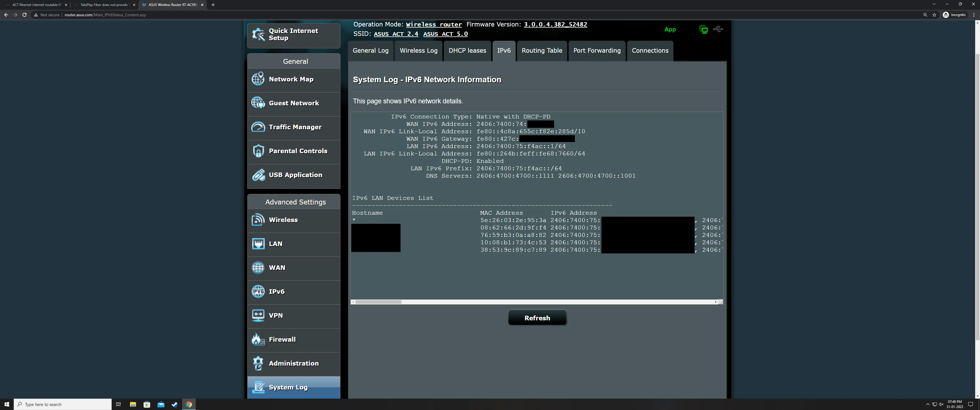Click the green App link
This screenshot has width=980, height=410.
tap(670, 29)
